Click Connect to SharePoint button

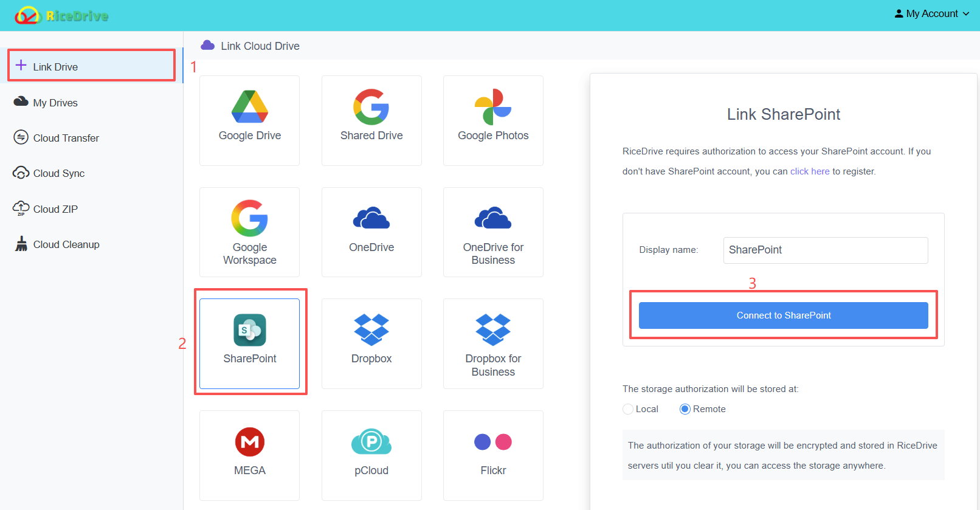click(x=783, y=315)
